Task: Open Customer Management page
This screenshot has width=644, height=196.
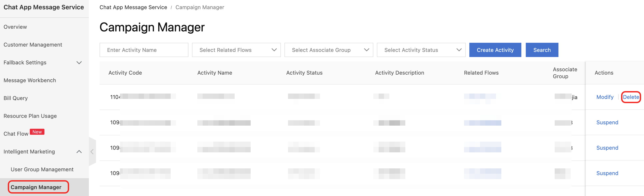Action: click(x=33, y=45)
